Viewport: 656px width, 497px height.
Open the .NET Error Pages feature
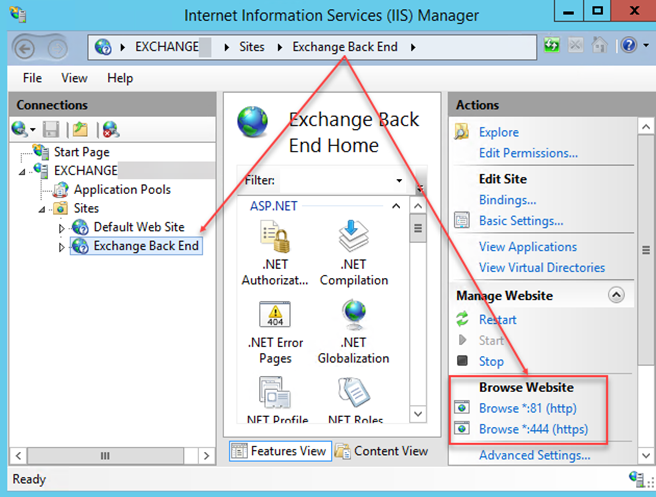275,333
